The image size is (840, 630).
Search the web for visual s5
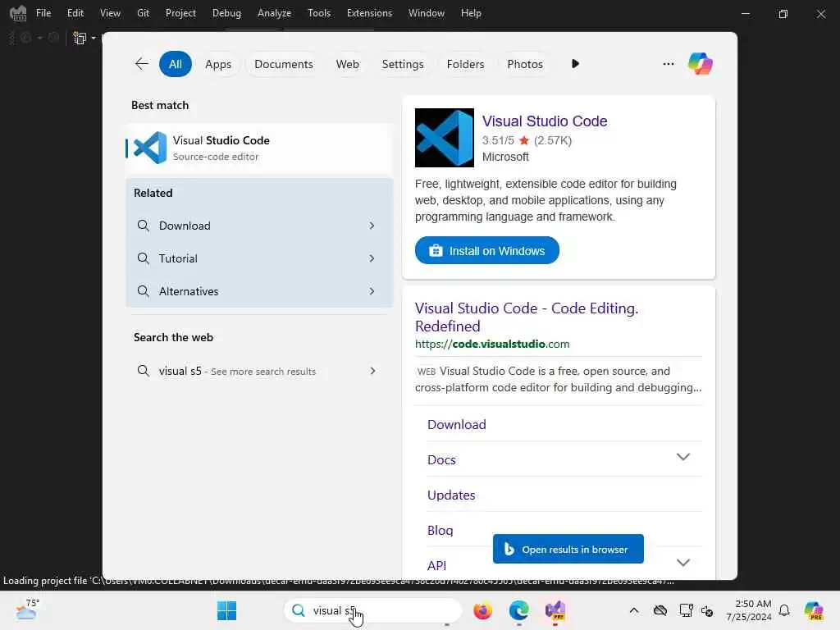[x=259, y=371]
